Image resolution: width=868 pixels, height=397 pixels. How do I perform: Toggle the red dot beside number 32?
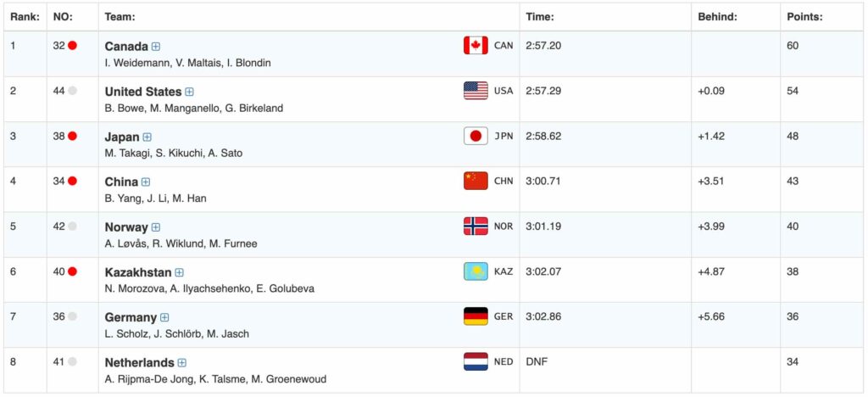[x=73, y=46]
